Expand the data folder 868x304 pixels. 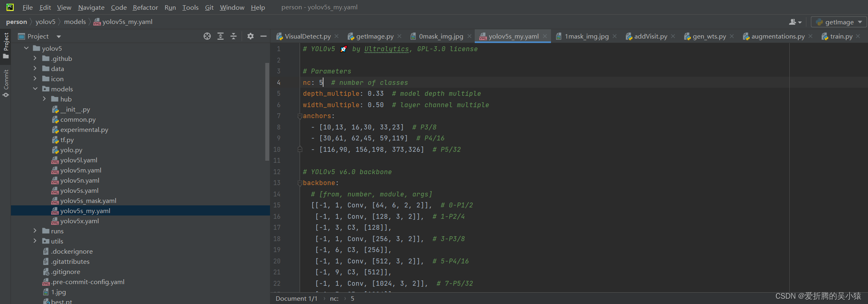click(x=35, y=69)
